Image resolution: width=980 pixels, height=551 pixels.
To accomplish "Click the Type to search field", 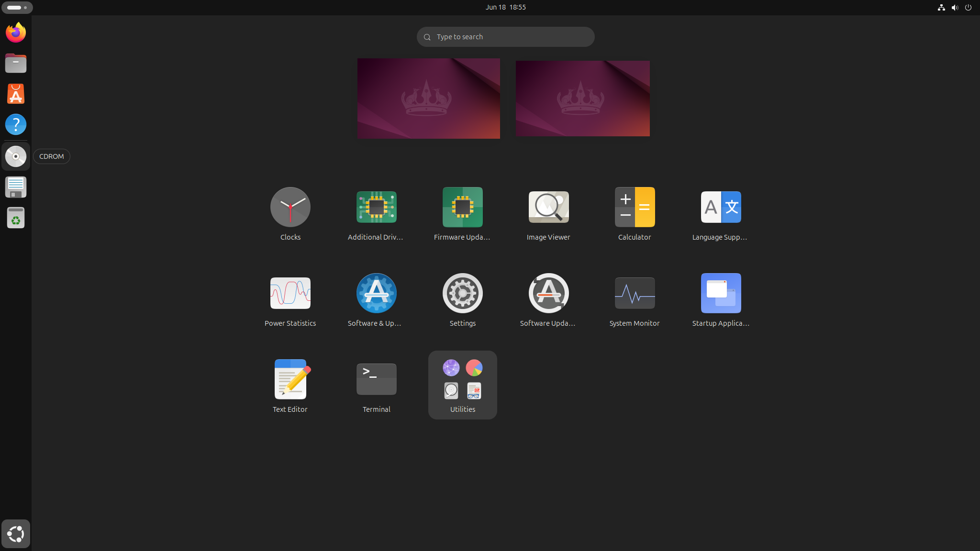I will tap(505, 37).
